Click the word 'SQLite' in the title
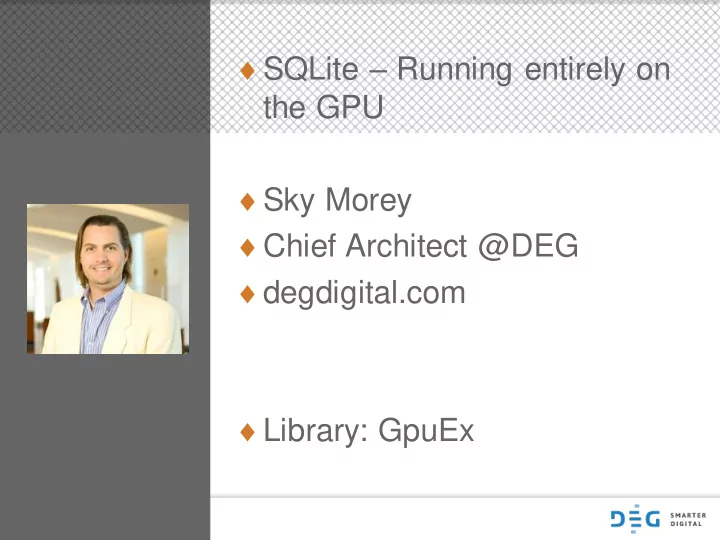 click(311, 69)
